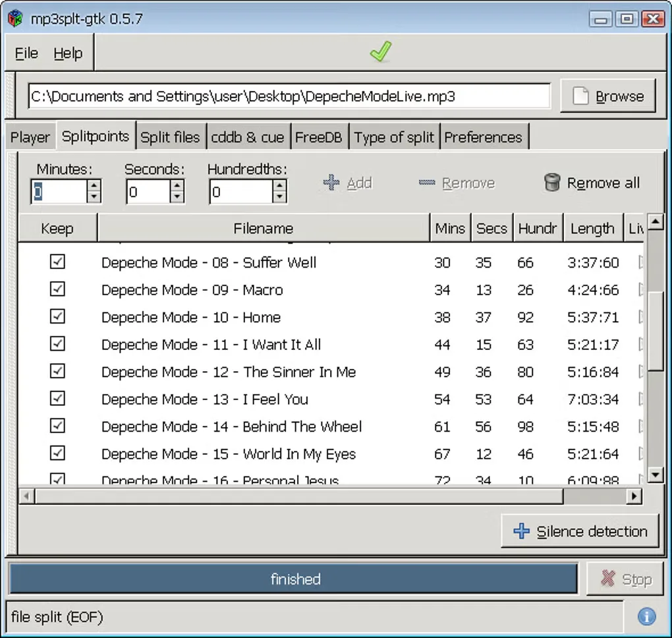
Task: Select row Depeche Mode - 14 - Behind The Wheel
Action: point(331,426)
